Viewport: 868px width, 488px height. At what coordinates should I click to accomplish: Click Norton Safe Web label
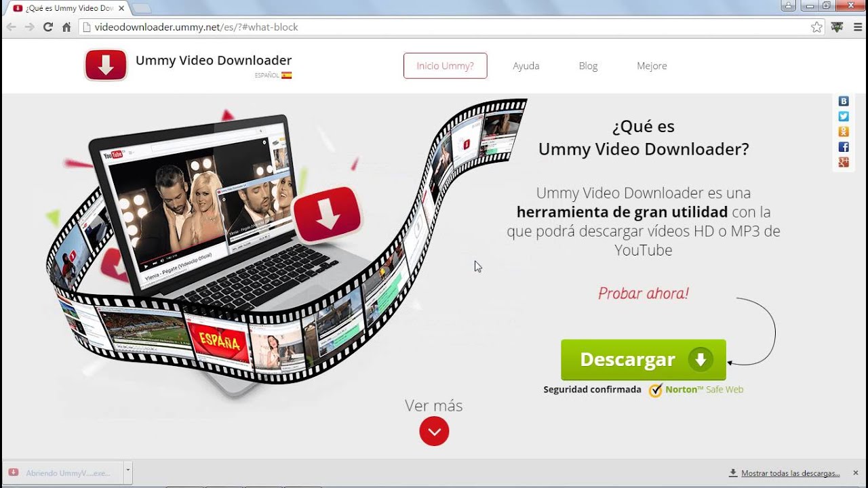pos(704,390)
